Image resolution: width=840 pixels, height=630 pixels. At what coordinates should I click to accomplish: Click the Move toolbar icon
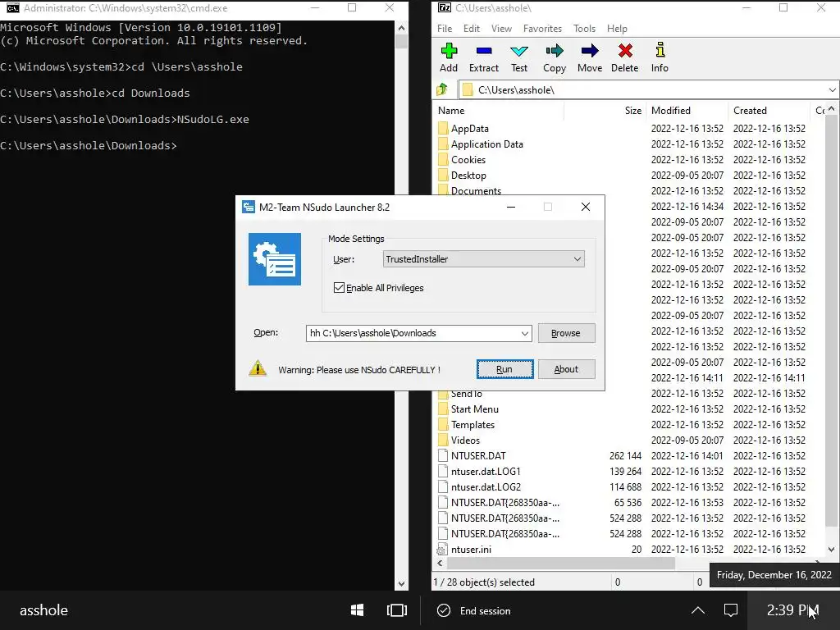point(590,52)
